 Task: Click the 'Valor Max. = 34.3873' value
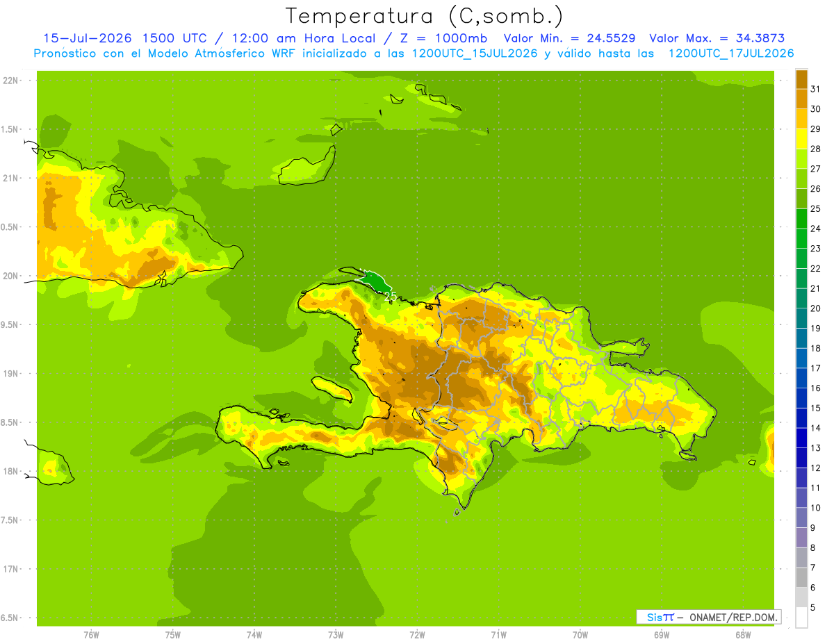pyautogui.click(x=717, y=38)
